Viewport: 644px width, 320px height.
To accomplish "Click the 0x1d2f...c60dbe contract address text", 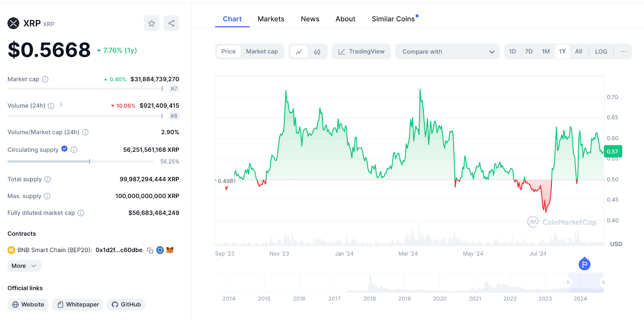I will tap(119, 250).
